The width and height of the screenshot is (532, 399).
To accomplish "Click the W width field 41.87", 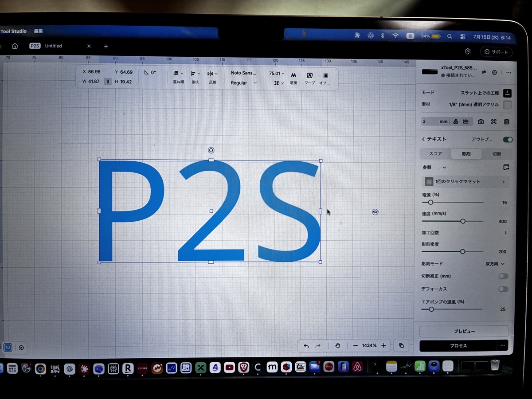I will (91, 82).
